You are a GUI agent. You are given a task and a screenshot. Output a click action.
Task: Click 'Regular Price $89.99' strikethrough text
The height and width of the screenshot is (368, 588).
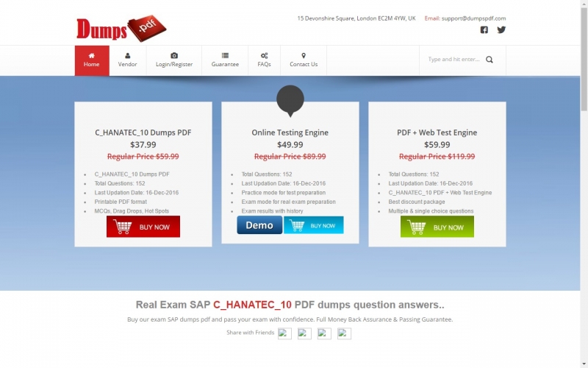pos(290,157)
